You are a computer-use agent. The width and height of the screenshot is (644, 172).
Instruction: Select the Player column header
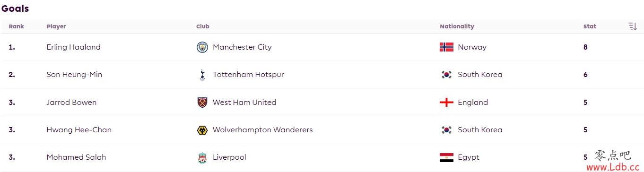pos(56,26)
